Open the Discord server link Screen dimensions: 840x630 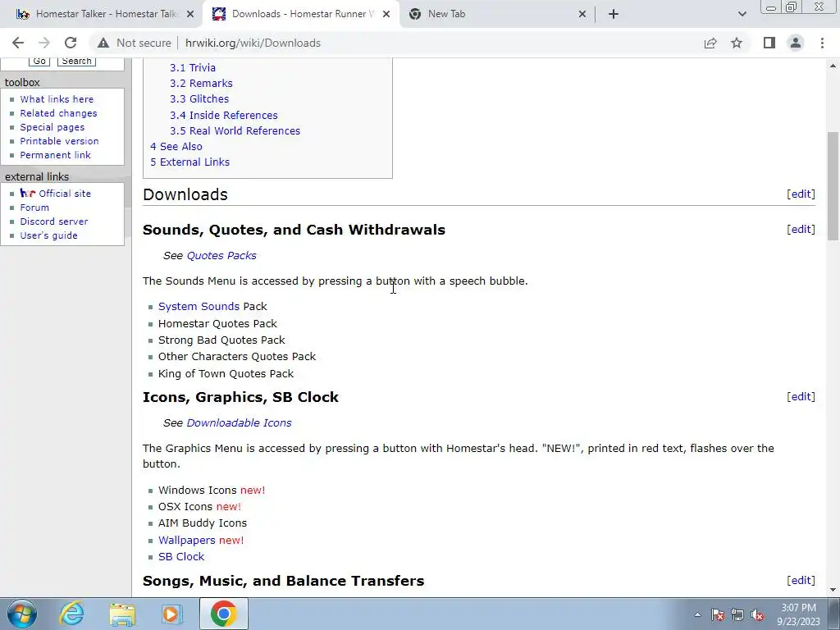[x=53, y=221]
